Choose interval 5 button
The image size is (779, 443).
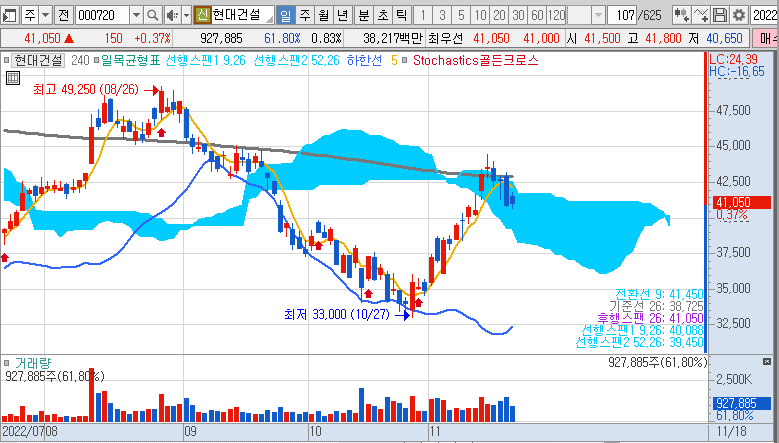[461, 15]
